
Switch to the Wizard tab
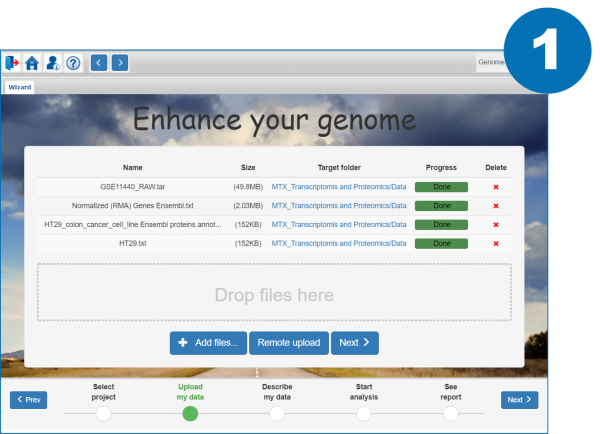pyautogui.click(x=19, y=87)
